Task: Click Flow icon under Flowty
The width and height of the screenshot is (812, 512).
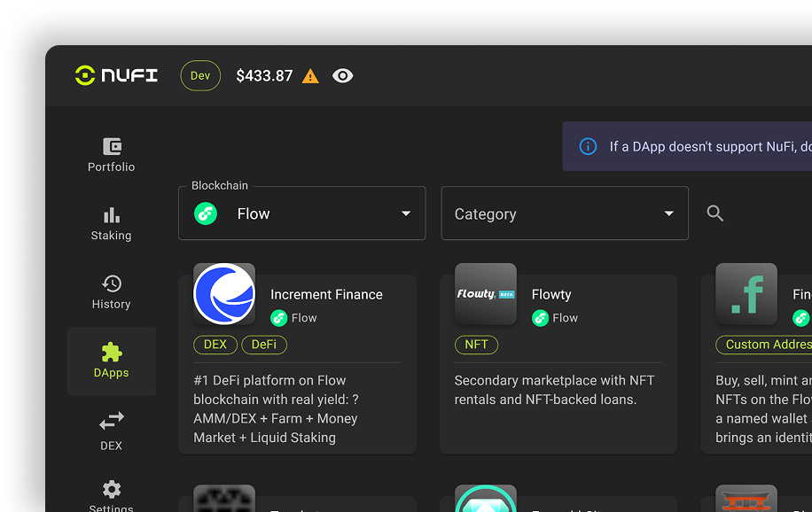Action: coord(540,318)
